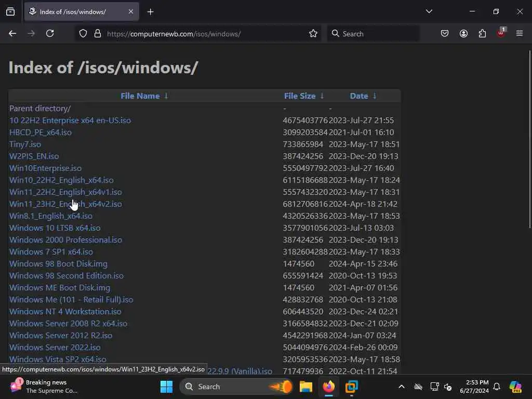This screenshot has width=532, height=399.
Task: Click the uBlock Origin extension icon
Action: 501,33
